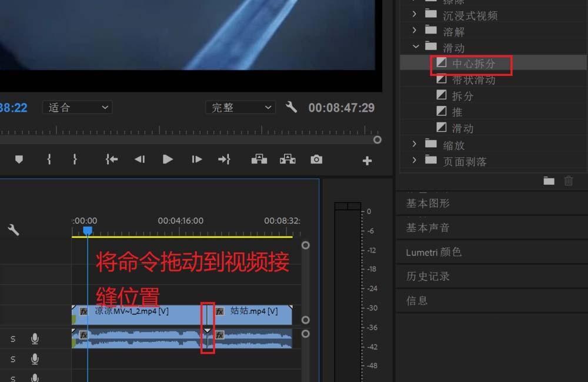The image size is (588, 382).
Task: Open the 适合 zoom level dropdown
Action: [x=77, y=107]
